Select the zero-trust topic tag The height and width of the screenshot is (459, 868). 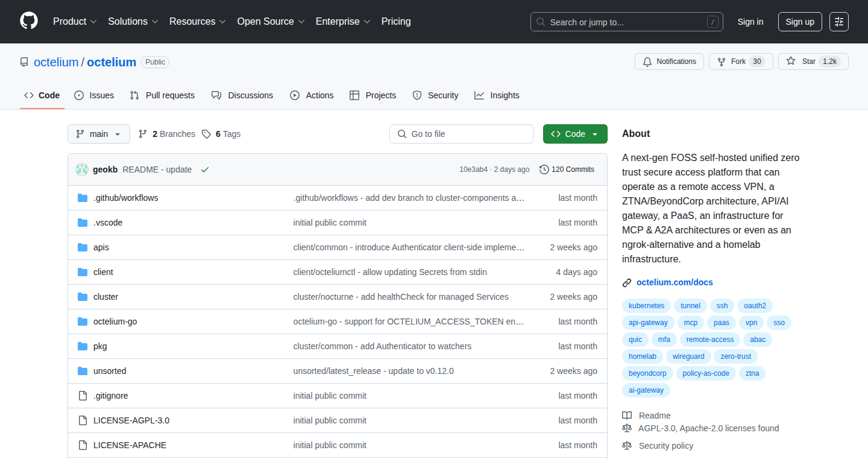click(x=736, y=356)
